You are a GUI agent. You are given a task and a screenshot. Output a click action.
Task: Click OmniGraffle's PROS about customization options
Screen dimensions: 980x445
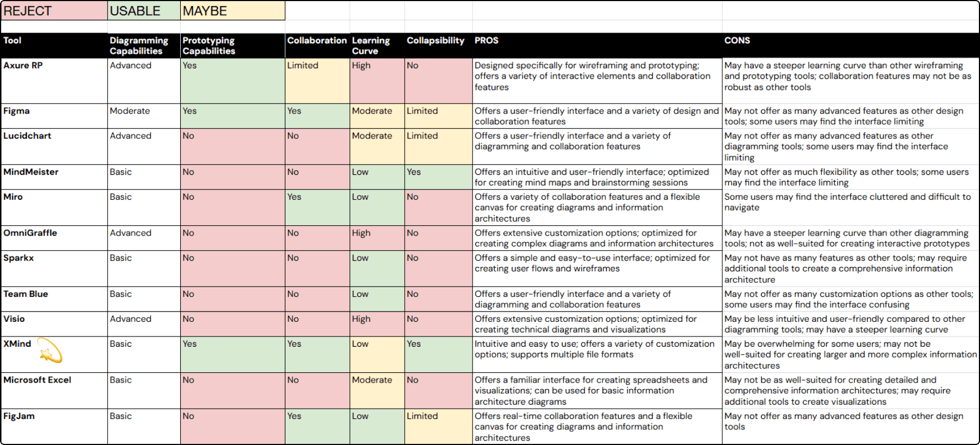click(x=597, y=238)
